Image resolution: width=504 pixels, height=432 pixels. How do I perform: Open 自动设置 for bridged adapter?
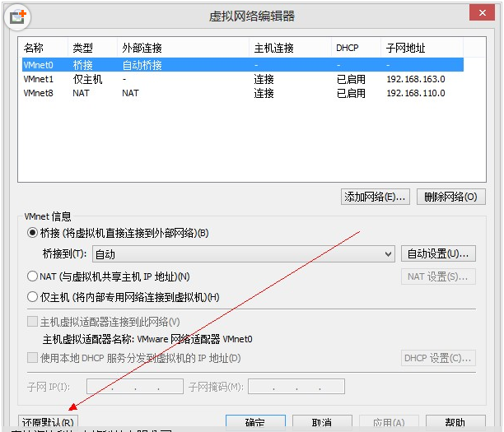439,253
